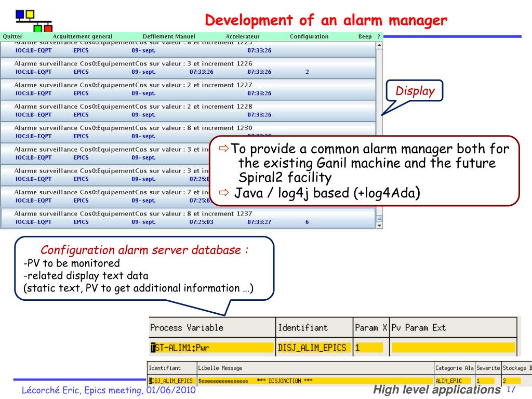The height and width of the screenshot is (399, 532).
Task: Click the Process Variable column header
Action: click(212, 328)
